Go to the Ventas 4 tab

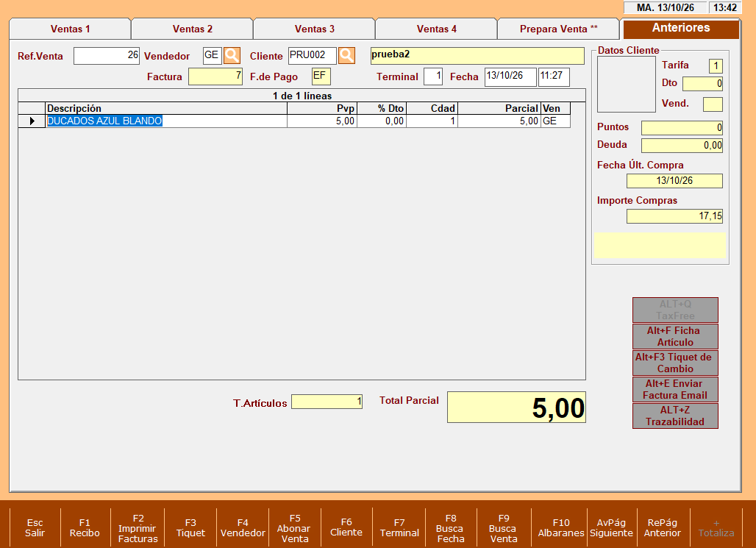[436, 29]
